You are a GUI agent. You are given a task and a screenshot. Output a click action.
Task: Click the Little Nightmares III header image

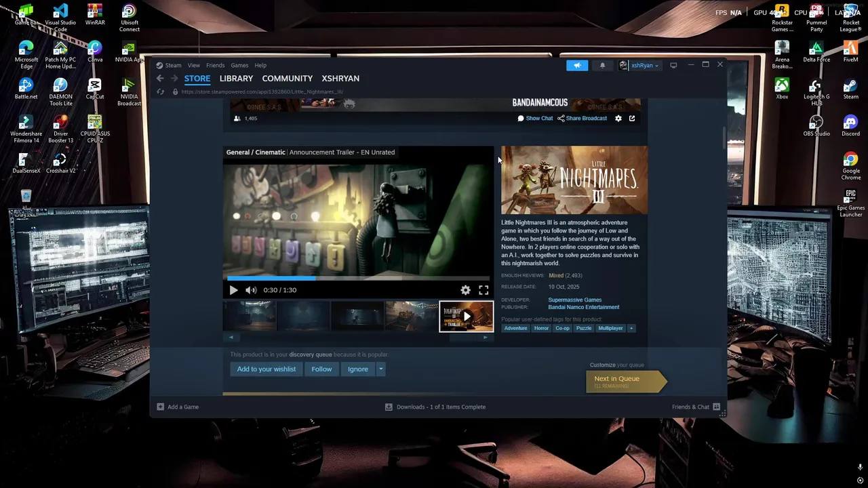tap(574, 180)
